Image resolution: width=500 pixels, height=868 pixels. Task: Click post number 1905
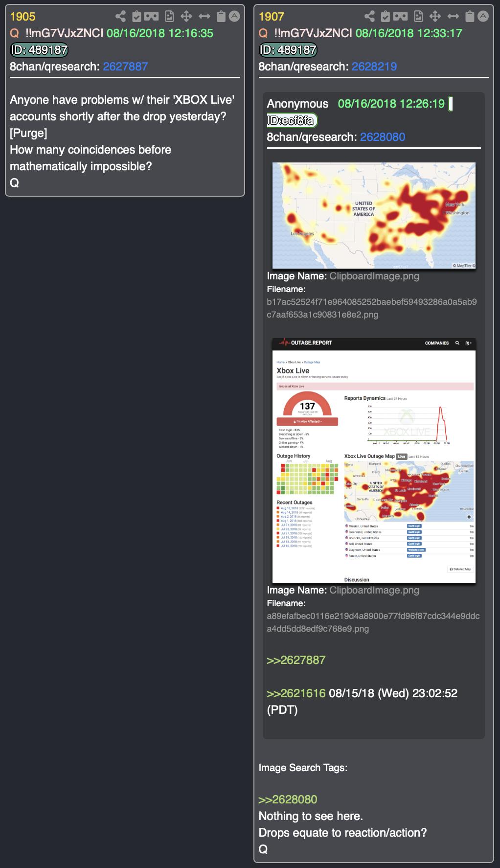point(23,17)
